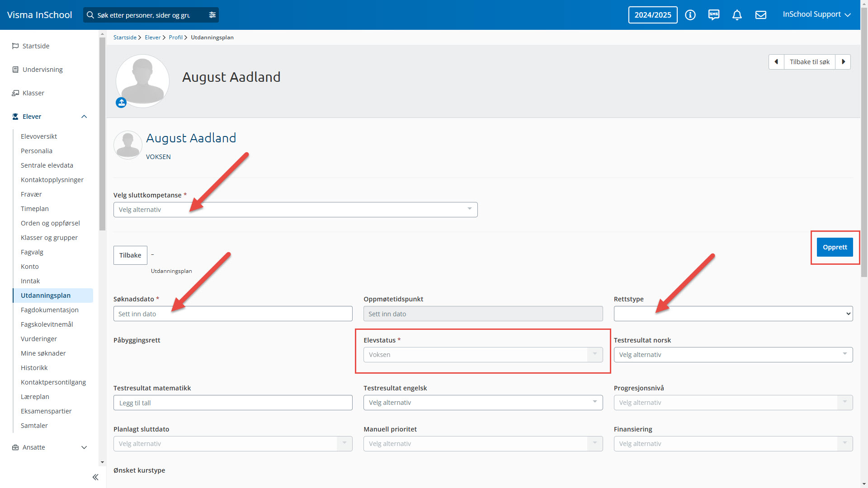The image size is (868, 488).
Task: Open the notifications bell
Action: 737,15
